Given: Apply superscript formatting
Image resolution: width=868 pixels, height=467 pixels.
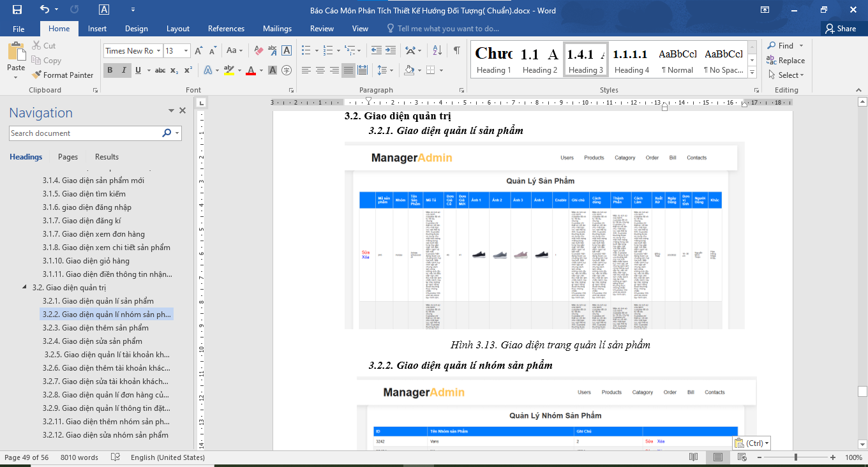Looking at the screenshot, I should [188, 70].
